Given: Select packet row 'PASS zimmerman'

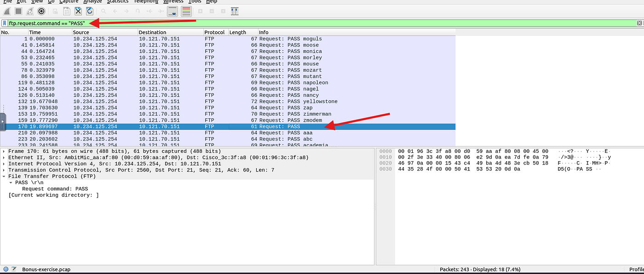Looking at the screenshot, I should (x=228, y=114).
